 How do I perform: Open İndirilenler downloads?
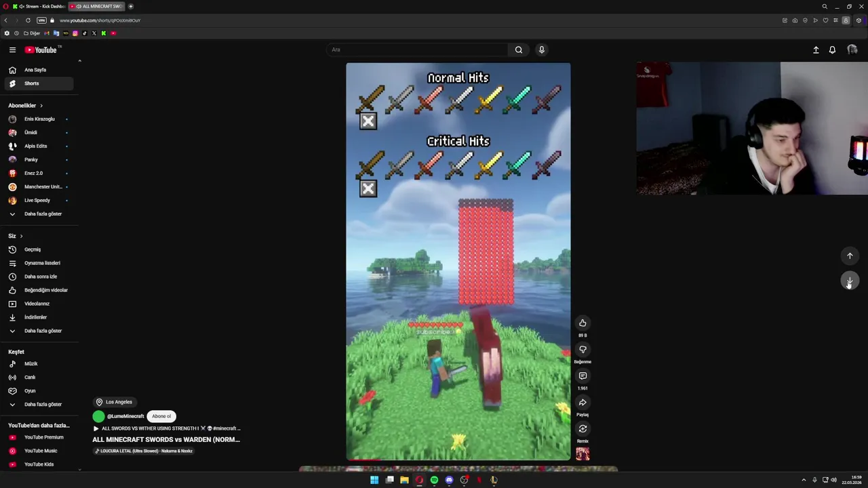39,317
